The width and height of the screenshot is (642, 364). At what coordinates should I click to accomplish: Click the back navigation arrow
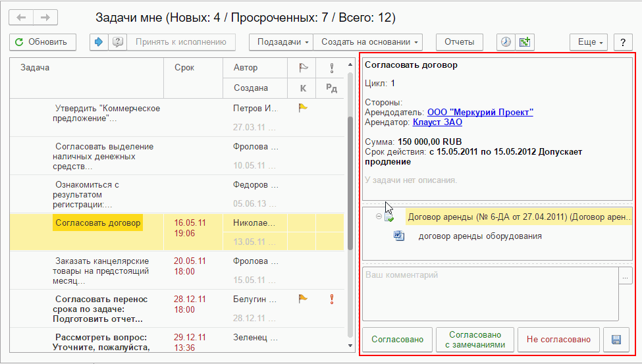click(22, 17)
